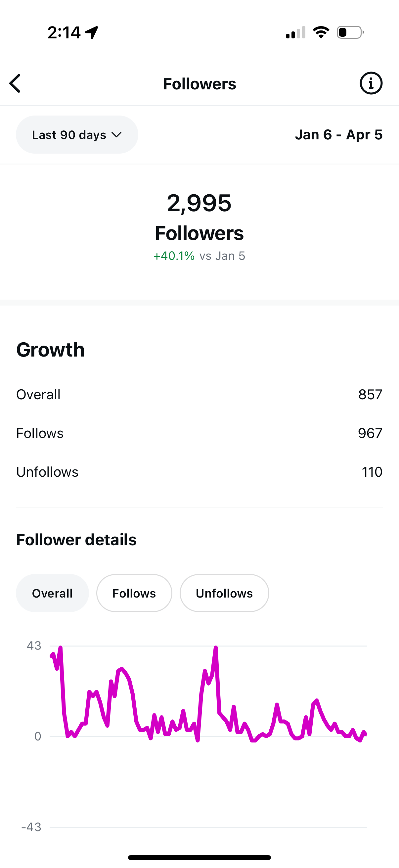The width and height of the screenshot is (399, 868).
Task: Tap the location arrow in status bar
Action: [x=92, y=32]
